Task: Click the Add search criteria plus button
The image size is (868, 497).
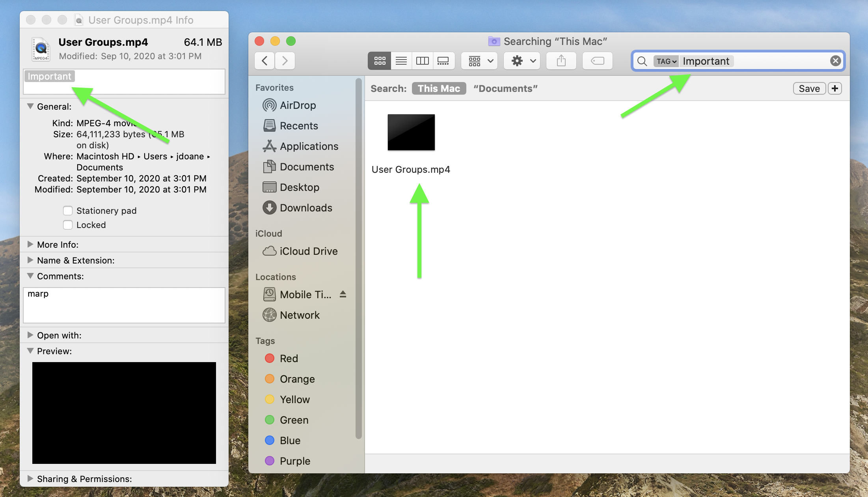Action: [x=836, y=88]
